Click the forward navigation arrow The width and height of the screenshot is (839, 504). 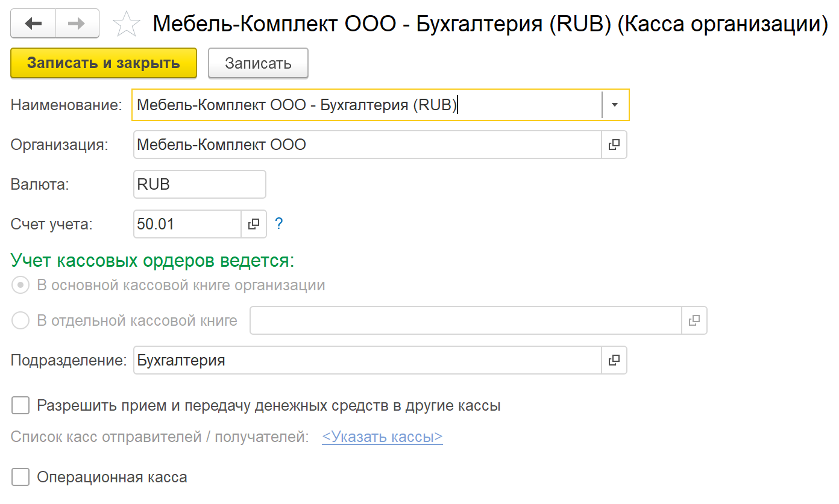tap(77, 24)
